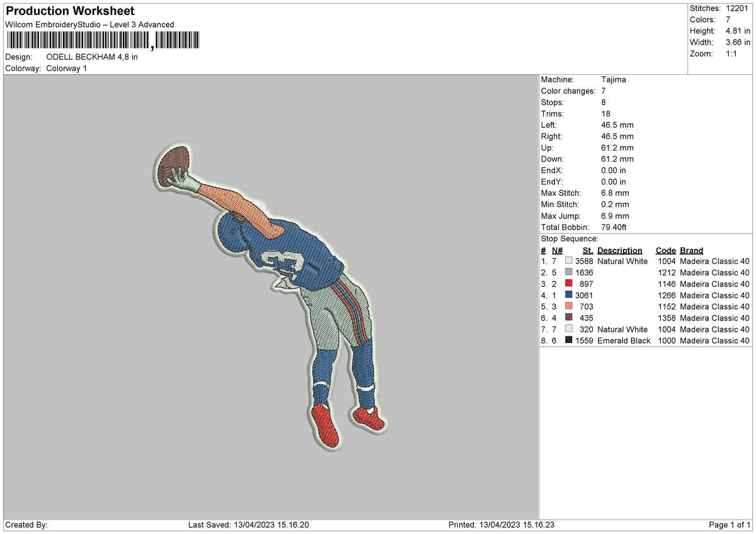
Task: Click the Production Worksheet title
Action: coord(70,11)
